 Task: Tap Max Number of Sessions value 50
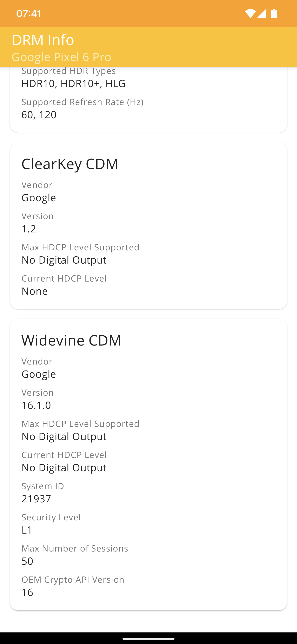tap(27, 561)
